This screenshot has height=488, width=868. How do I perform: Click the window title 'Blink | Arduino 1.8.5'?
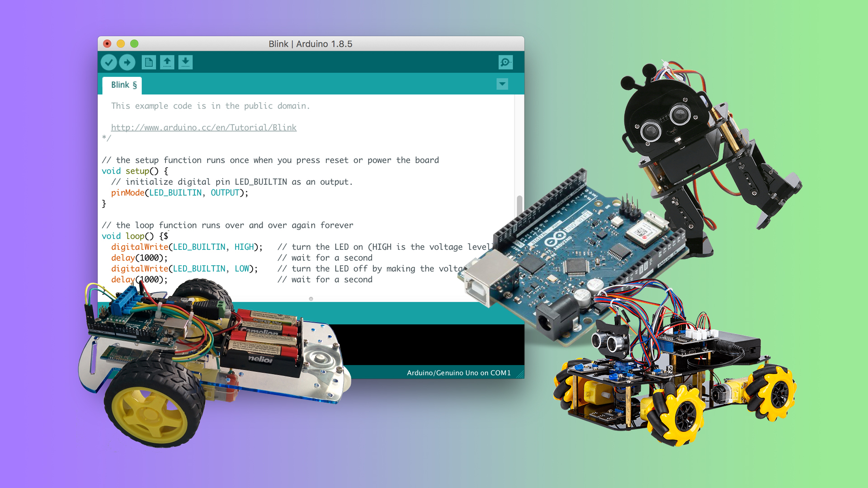pyautogui.click(x=311, y=44)
